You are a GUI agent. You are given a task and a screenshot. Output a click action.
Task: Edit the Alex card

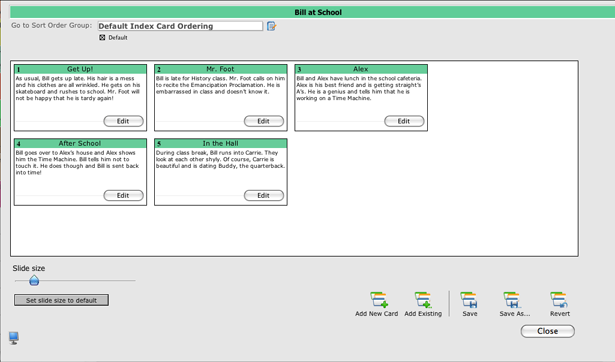(x=404, y=121)
